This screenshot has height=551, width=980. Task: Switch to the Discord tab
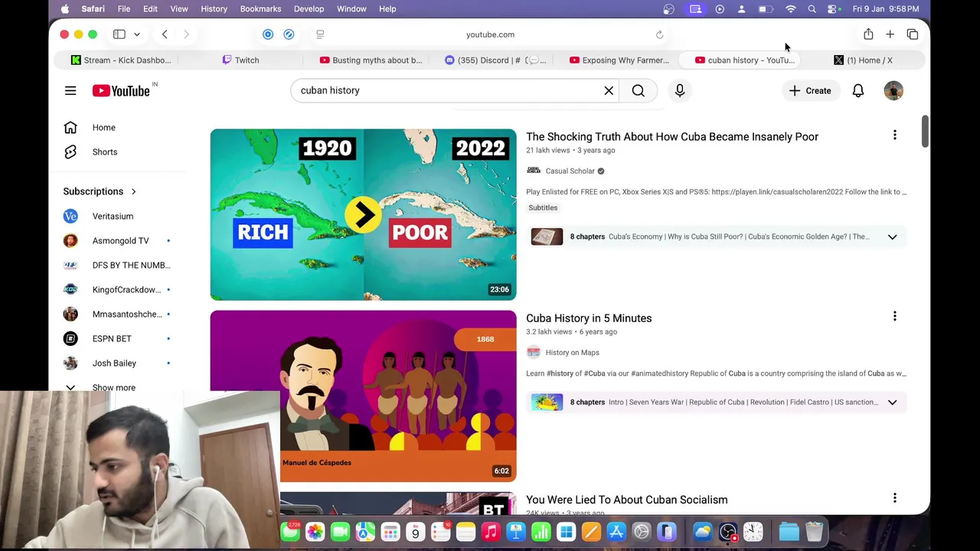pyautogui.click(x=495, y=60)
